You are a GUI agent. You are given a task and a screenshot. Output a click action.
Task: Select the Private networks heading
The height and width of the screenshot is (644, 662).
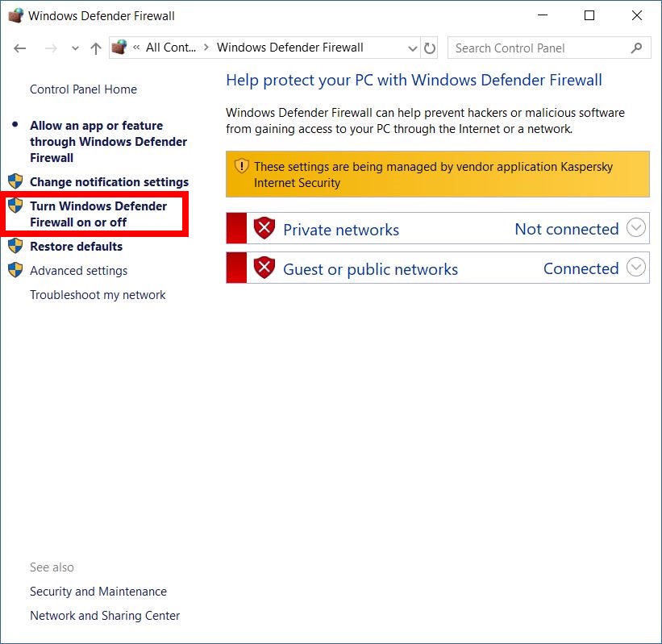coord(341,230)
